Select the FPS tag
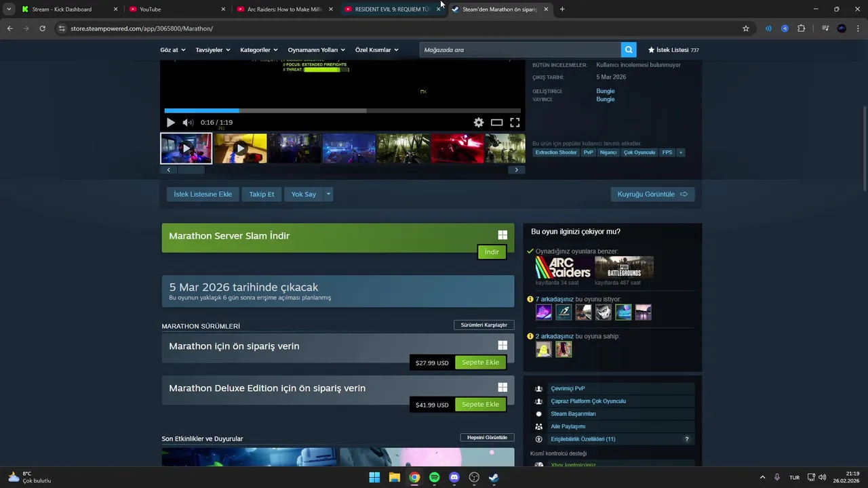The image size is (868, 488). point(667,152)
